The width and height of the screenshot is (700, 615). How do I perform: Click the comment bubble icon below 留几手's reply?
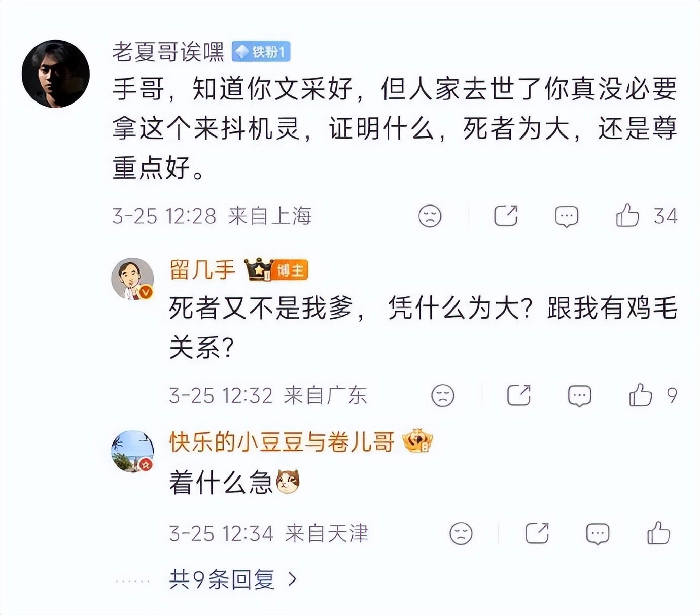point(579,395)
